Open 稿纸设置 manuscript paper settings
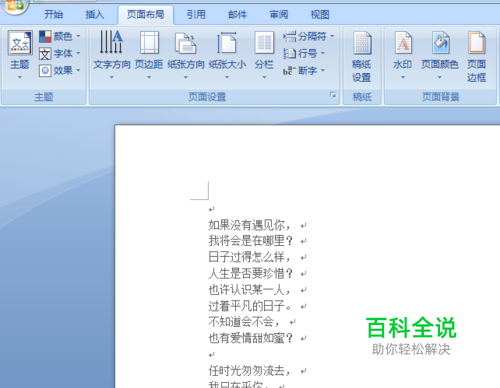 (x=362, y=57)
